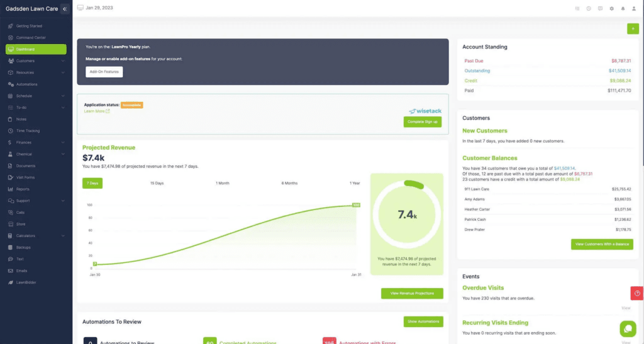The image size is (644, 344).
Task: Select the 1 Year revenue range
Action: (x=355, y=183)
